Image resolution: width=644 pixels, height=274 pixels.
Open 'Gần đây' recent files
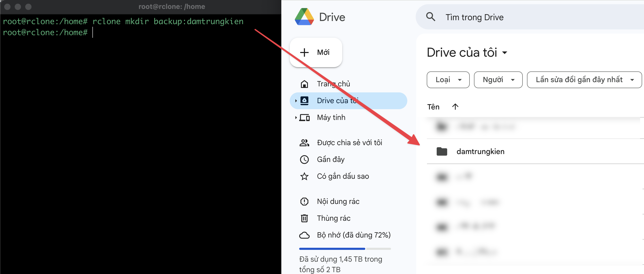(x=348, y=160)
